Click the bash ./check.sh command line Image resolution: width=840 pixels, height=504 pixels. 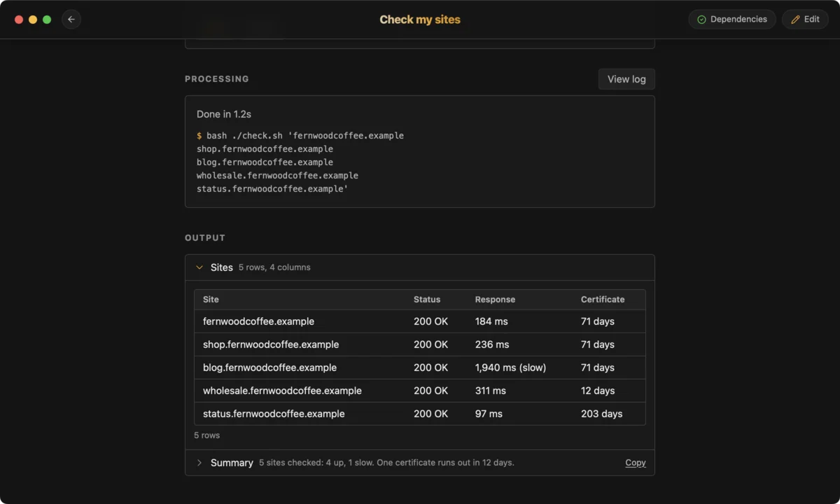(x=300, y=136)
